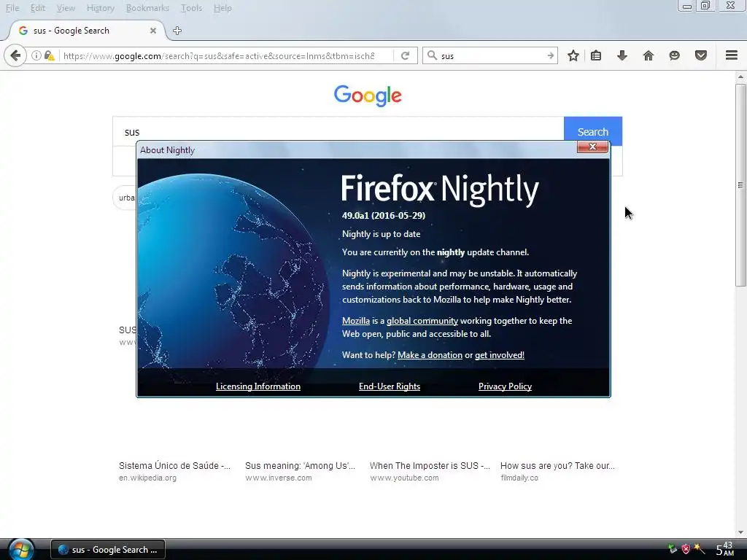Click the vertical scrollbar thumb
747x560 pixels.
(x=740, y=184)
